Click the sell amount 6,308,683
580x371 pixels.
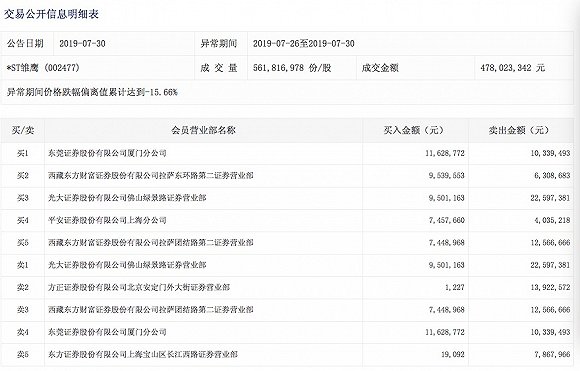pyautogui.click(x=552, y=175)
